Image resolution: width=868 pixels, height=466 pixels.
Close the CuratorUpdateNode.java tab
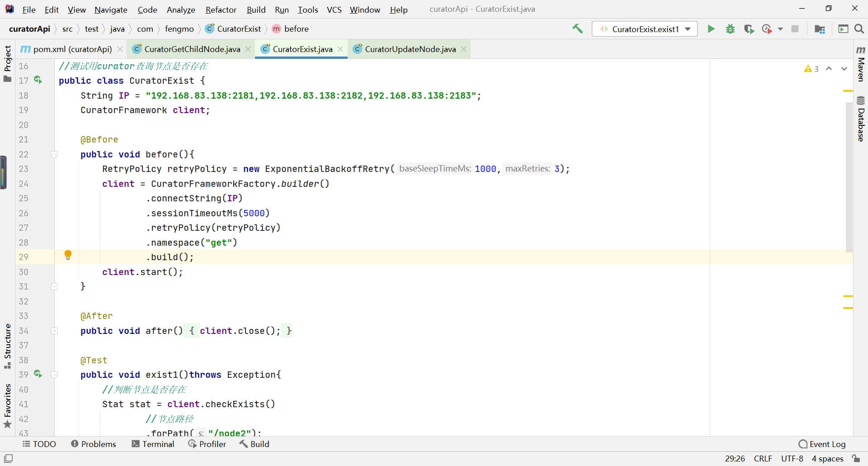coord(463,49)
